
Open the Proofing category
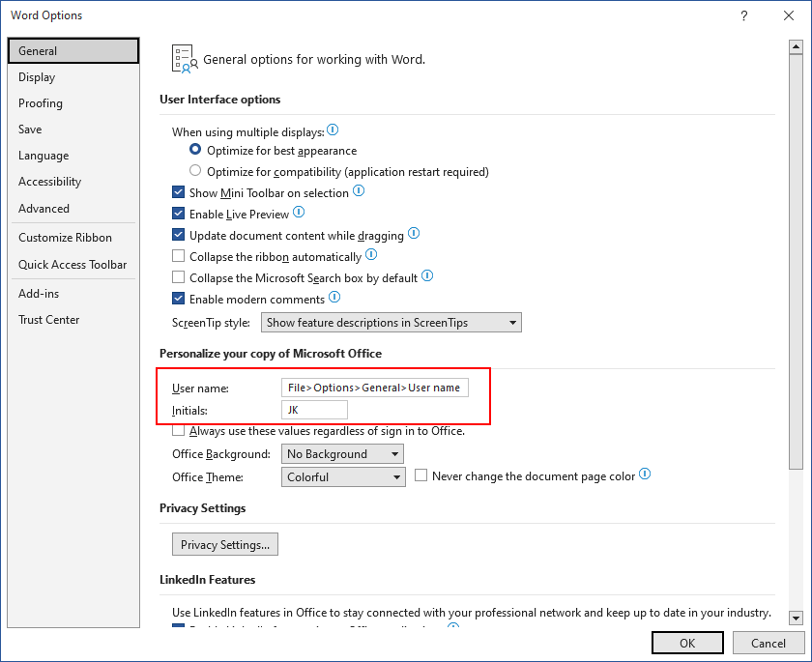pos(73,103)
